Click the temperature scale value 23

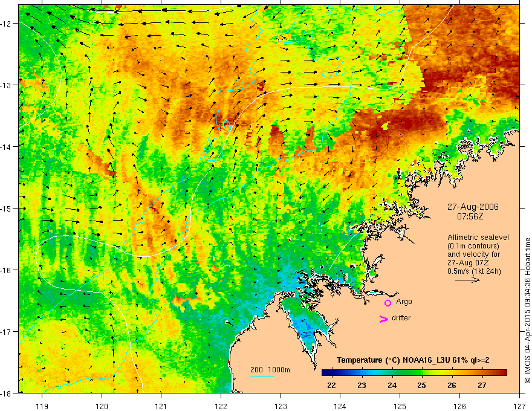pos(362,385)
